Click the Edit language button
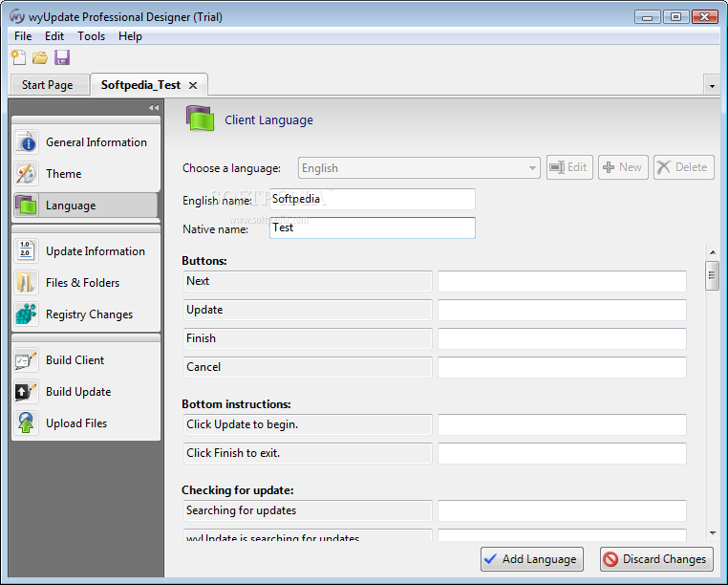The height and width of the screenshot is (585, 728). (x=569, y=167)
